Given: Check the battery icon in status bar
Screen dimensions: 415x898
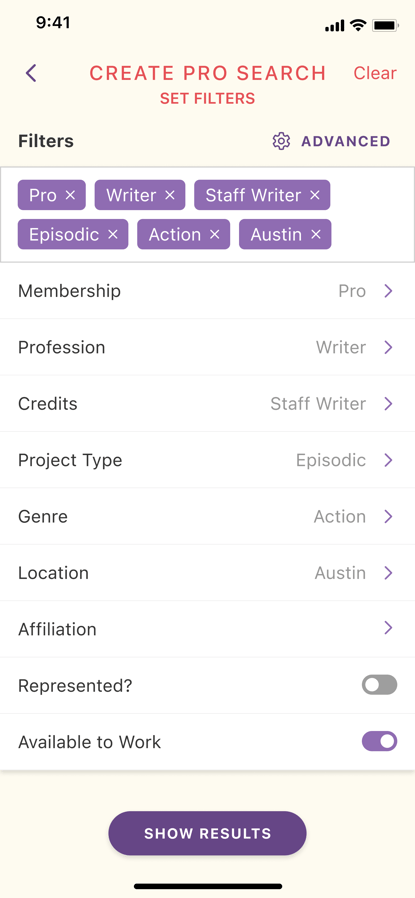Looking at the screenshot, I should point(385,25).
